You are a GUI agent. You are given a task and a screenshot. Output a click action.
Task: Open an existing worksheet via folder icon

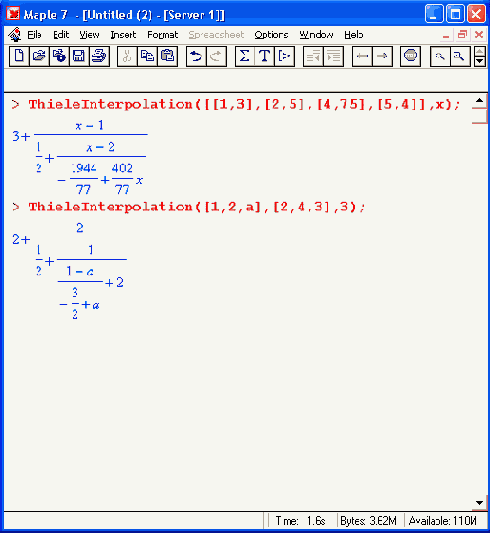click(39, 56)
